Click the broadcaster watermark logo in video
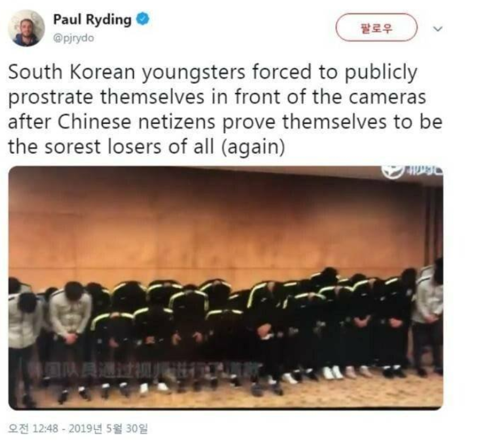The width and height of the screenshot is (487, 448). [x=412, y=172]
